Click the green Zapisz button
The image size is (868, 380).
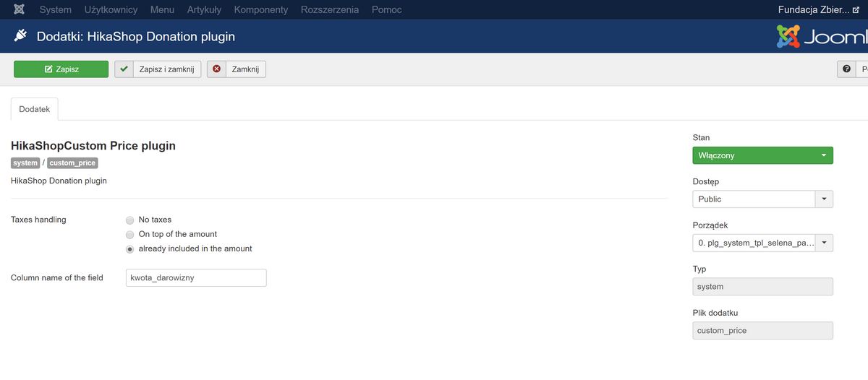click(61, 69)
